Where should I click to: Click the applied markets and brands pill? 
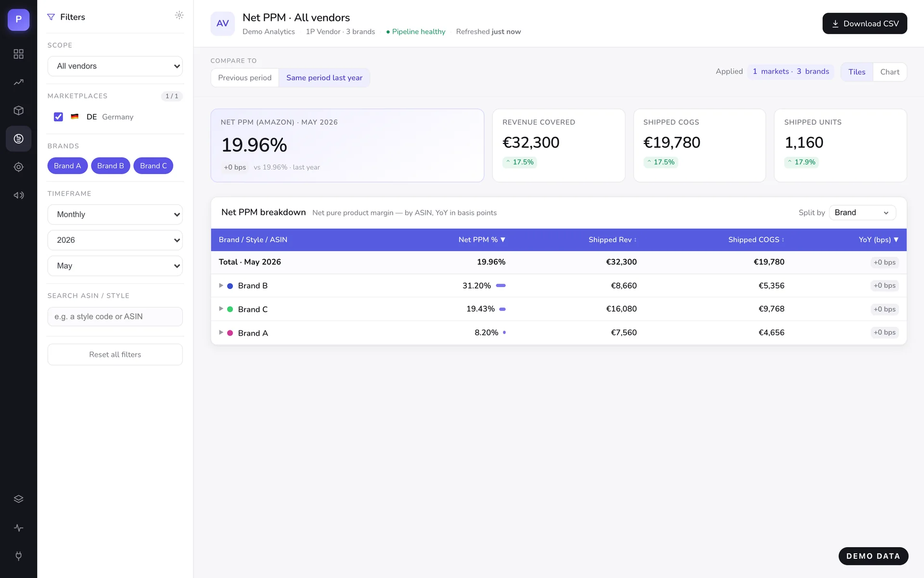pyautogui.click(x=791, y=71)
